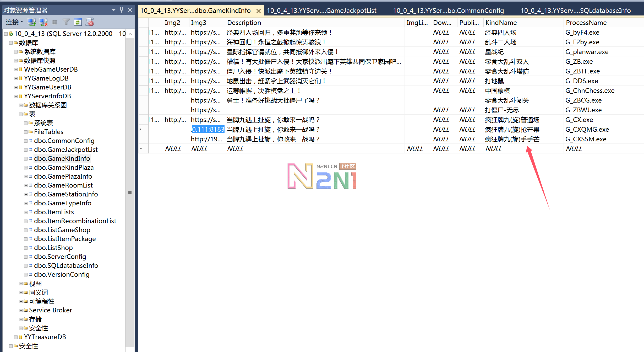The height and width of the screenshot is (352, 644).
Task: Switch to the GameJackpotList tab
Action: tap(321, 11)
